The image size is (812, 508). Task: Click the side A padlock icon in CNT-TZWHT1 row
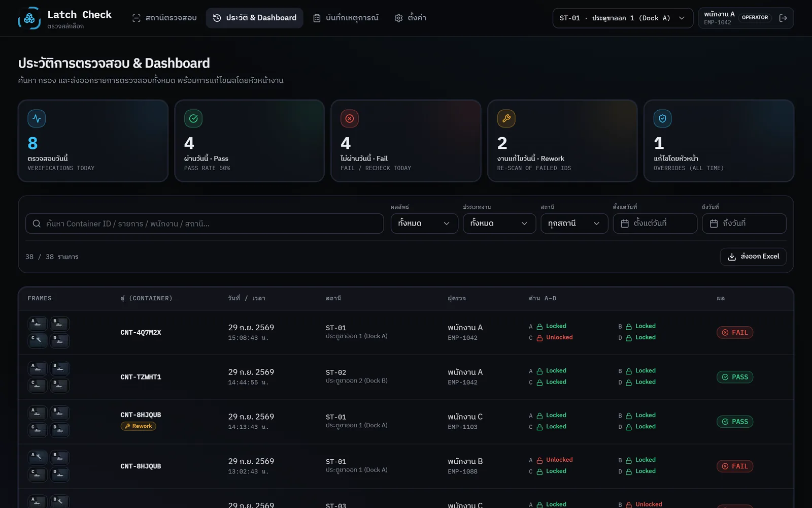click(539, 371)
